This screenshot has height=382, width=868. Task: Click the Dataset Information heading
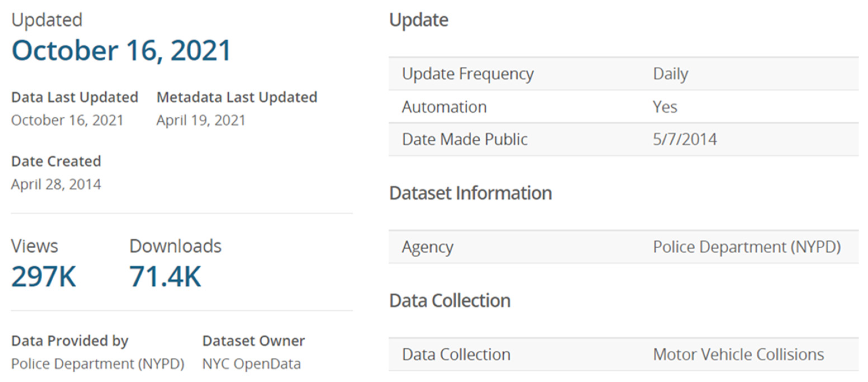point(470,193)
